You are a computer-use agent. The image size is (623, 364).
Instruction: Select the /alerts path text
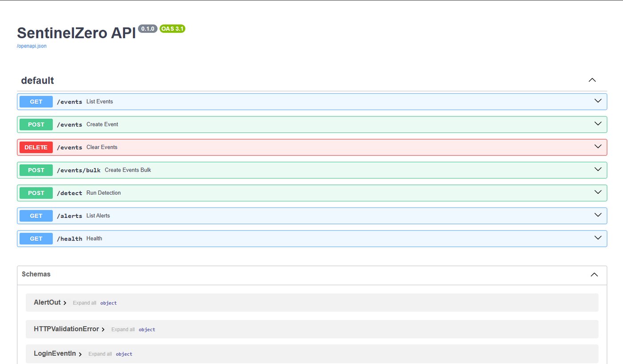pos(69,216)
